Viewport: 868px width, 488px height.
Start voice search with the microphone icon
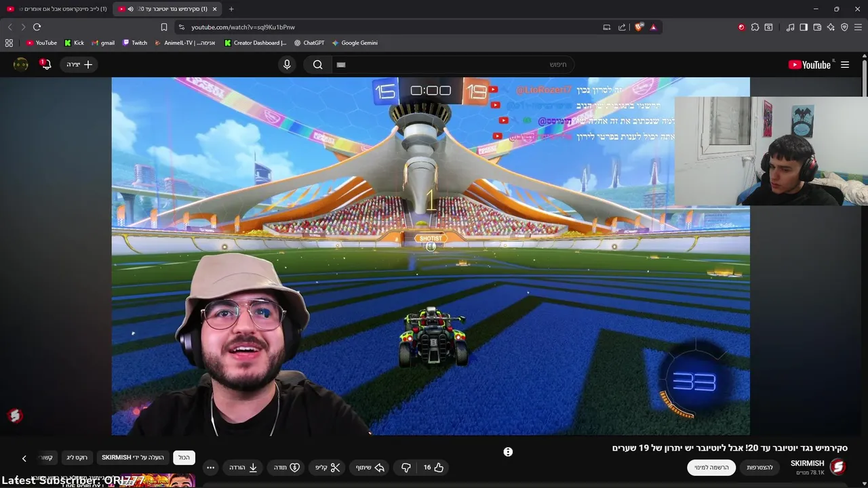click(x=287, y=64)
